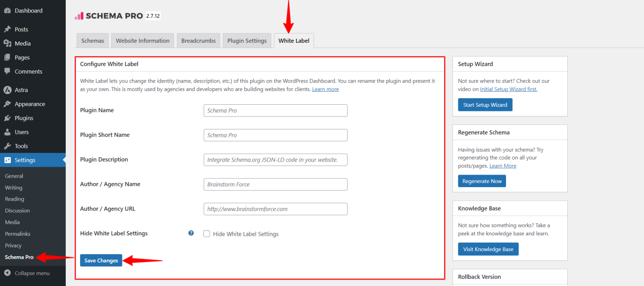This screenshot has height=286, width=644.
Task: Switch to the Breadcrumbs tab
Action: 198,40
